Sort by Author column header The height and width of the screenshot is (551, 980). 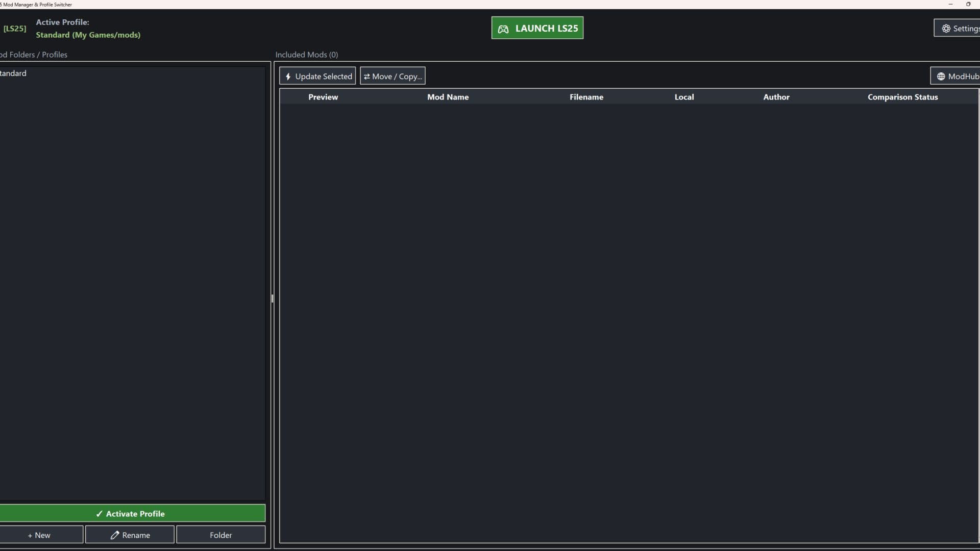point(776,97)
